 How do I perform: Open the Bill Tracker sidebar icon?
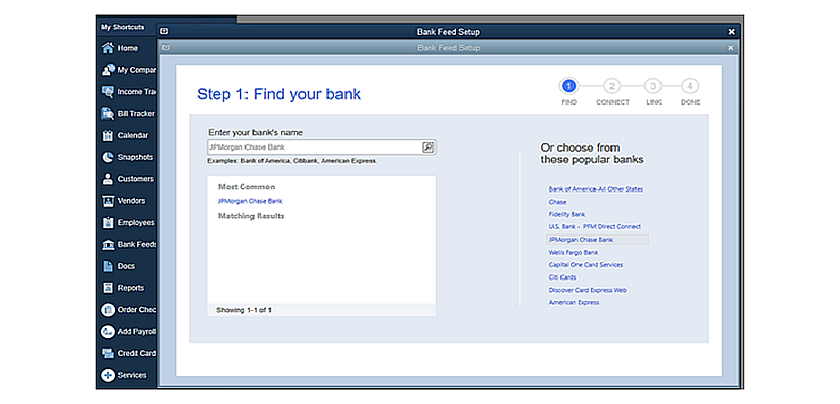pyautogui.click(x=107, y=113)
